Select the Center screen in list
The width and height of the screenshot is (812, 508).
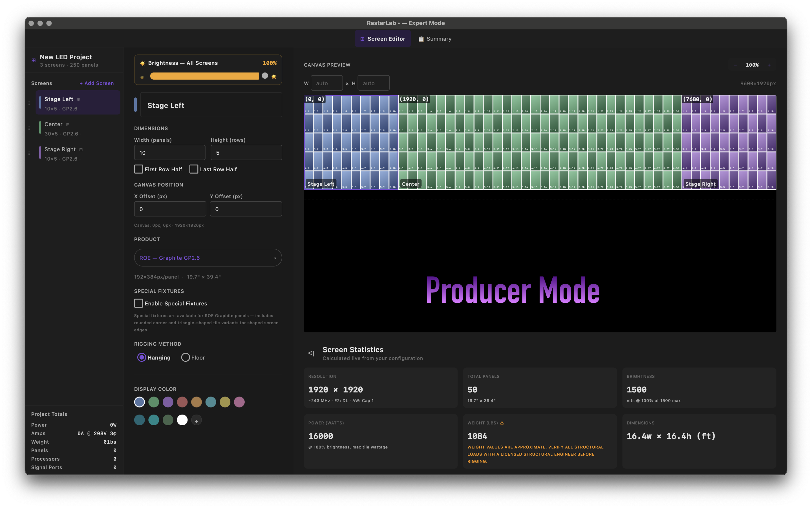(x=78, y=128)
